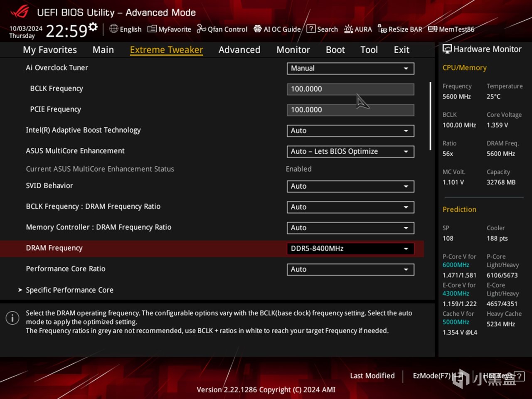This screenshot has height=399, width=532.
Task: Go to the Advanced tab
Action: [x=239, y=50]
